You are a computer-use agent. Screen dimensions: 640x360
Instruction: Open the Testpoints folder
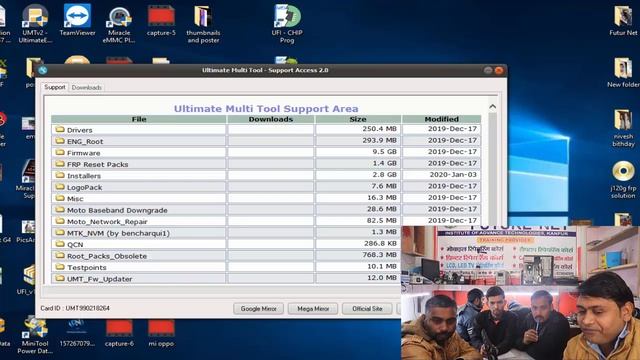(87, 267)
